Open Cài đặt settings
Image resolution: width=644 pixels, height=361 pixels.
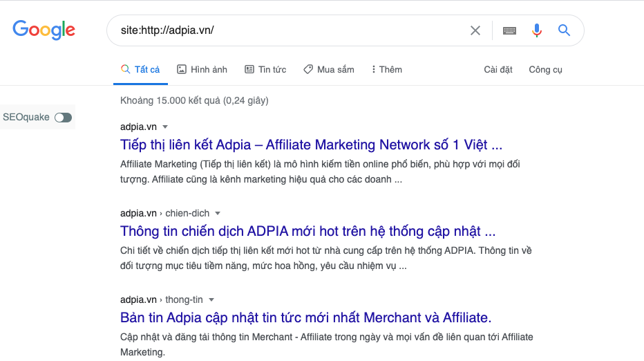498,69
